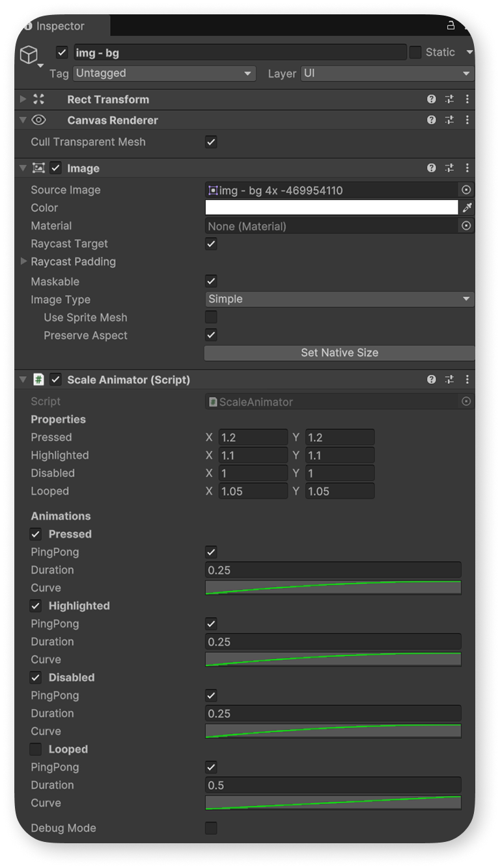Open the Image Type dropdown
This screenshot has width=500, height=868.
point(339,299)
